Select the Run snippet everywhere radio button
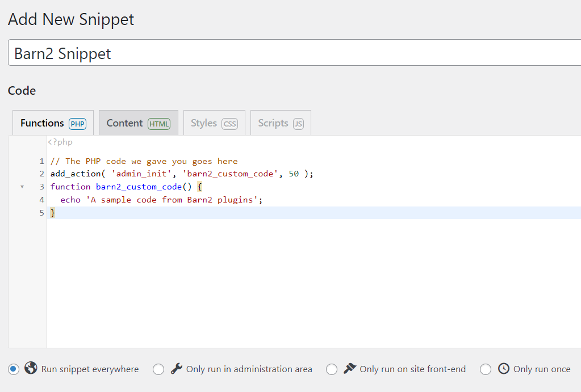581x392 pixels. [14, 369]
